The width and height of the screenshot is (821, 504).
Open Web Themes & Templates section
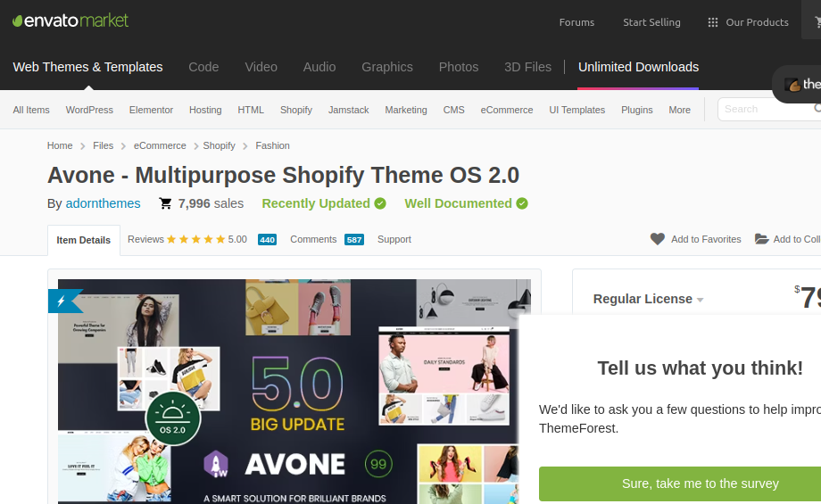(x=88, y=67)
